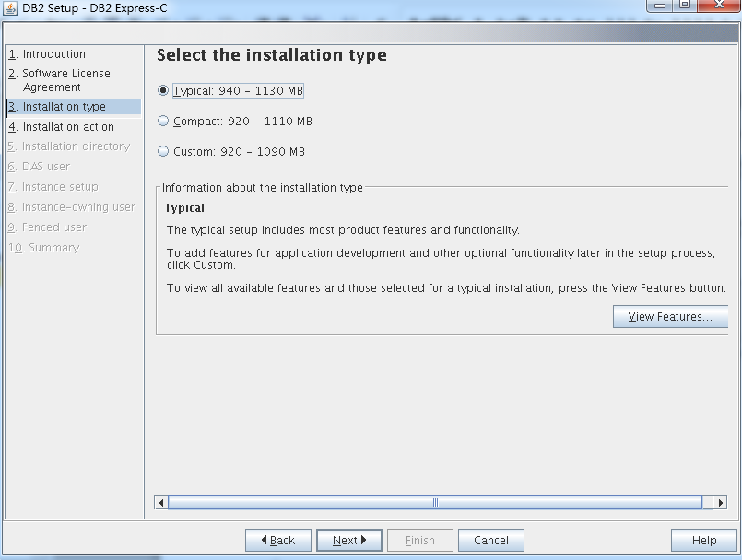Maximize the DB2 Setup window
The height and width of the screenshot is (560, 742).
(685, 6)
